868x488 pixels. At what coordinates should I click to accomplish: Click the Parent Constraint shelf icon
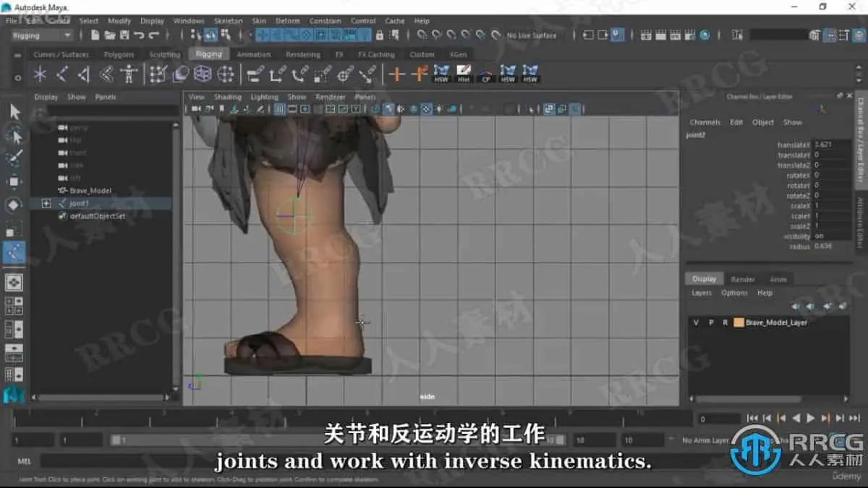coord(254,74)
